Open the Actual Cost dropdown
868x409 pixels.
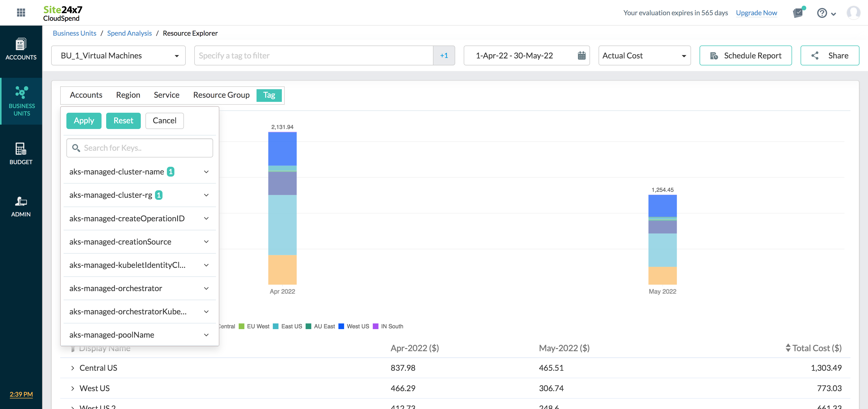point(644,56)
